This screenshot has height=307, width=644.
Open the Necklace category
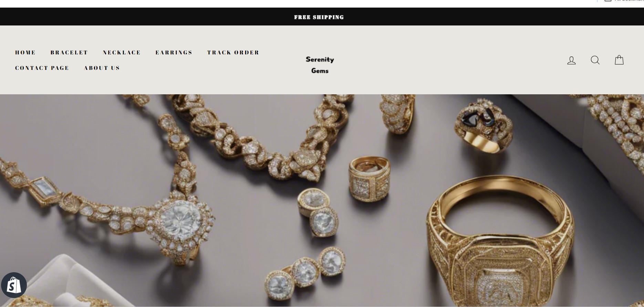pos(122,52)
